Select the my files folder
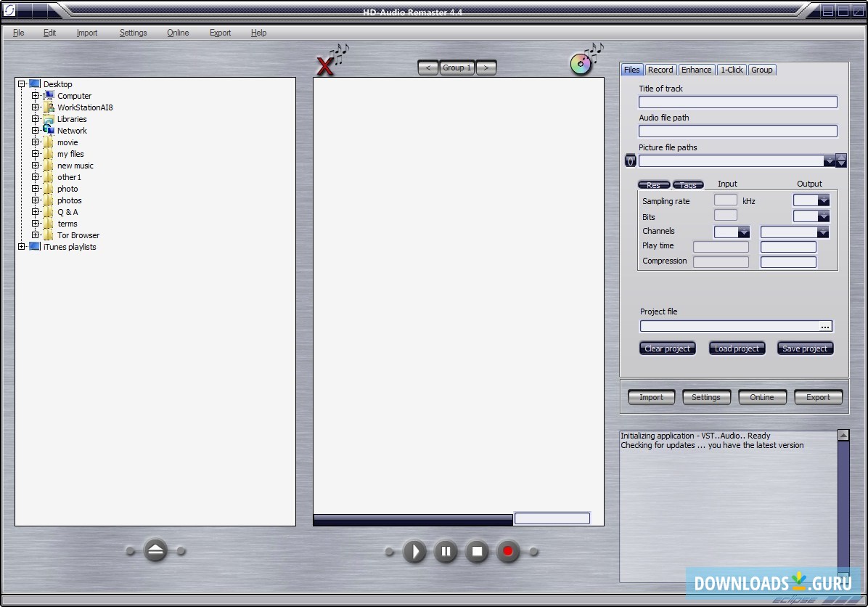The width and height of the screenshot is (868, 607). click(x=70, y=154)
